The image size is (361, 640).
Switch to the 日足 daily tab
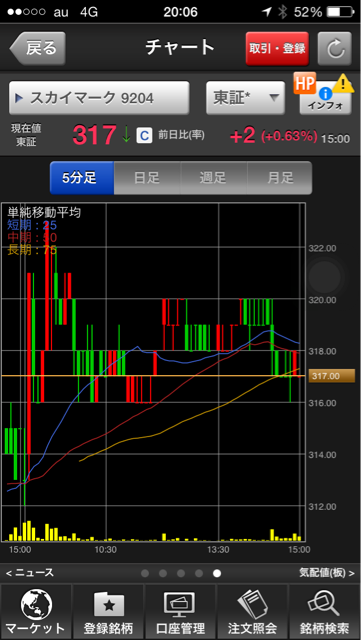pos(147,178)
